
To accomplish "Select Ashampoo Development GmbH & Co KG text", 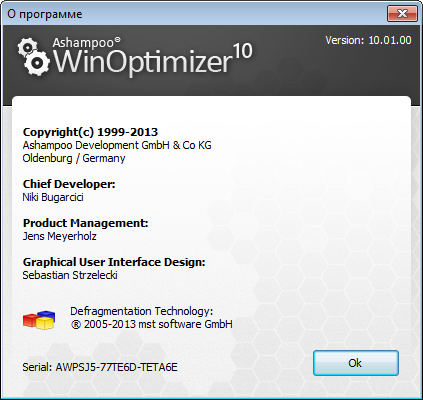I will [117, 145].
